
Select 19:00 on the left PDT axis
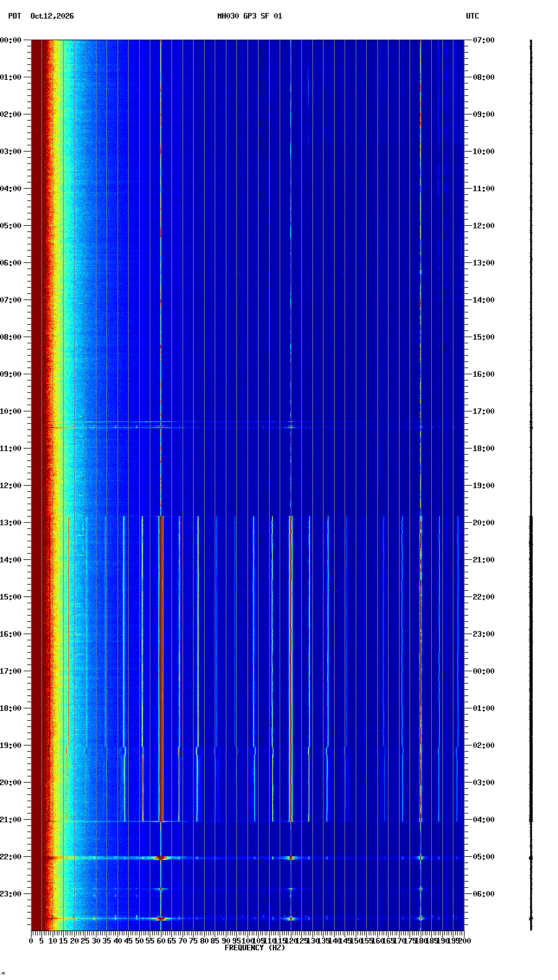pyautogui.click(x=11, y=746)
